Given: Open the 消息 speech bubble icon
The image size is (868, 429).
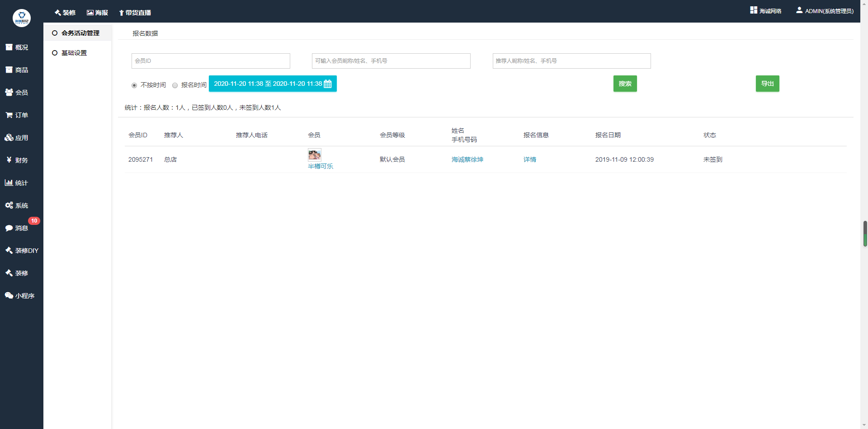Looking at the screenshot, I should point(9,228).
